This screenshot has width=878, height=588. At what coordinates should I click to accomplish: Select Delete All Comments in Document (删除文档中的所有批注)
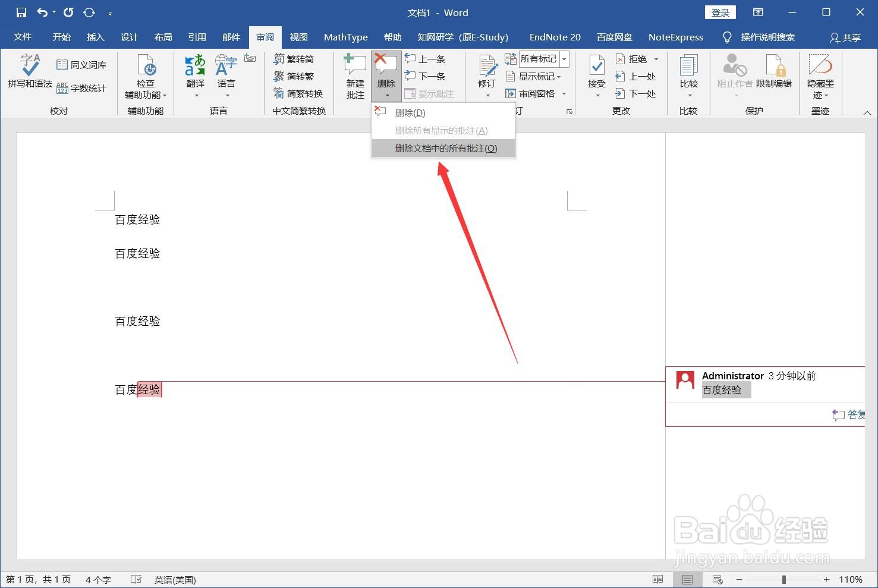[x=443, y=148]
